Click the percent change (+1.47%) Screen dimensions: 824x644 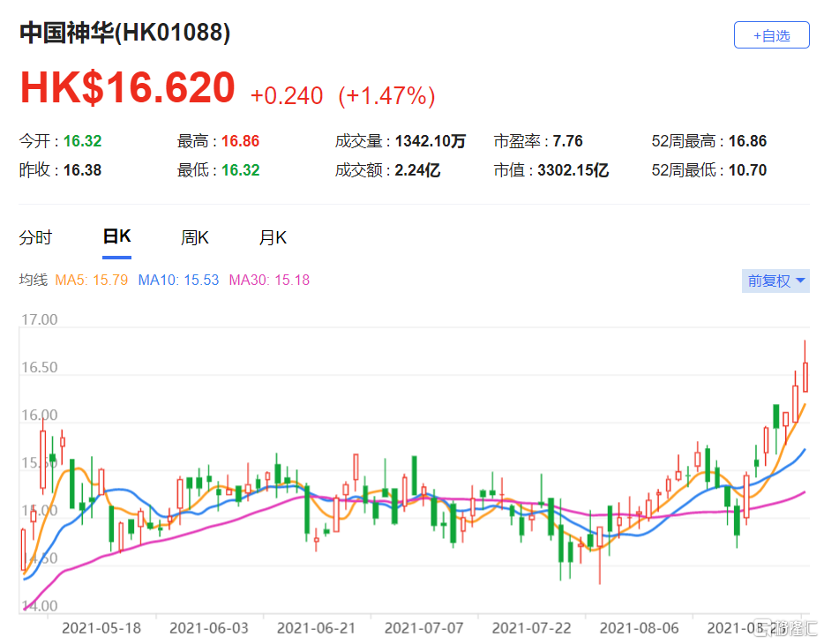pos(386,96)
